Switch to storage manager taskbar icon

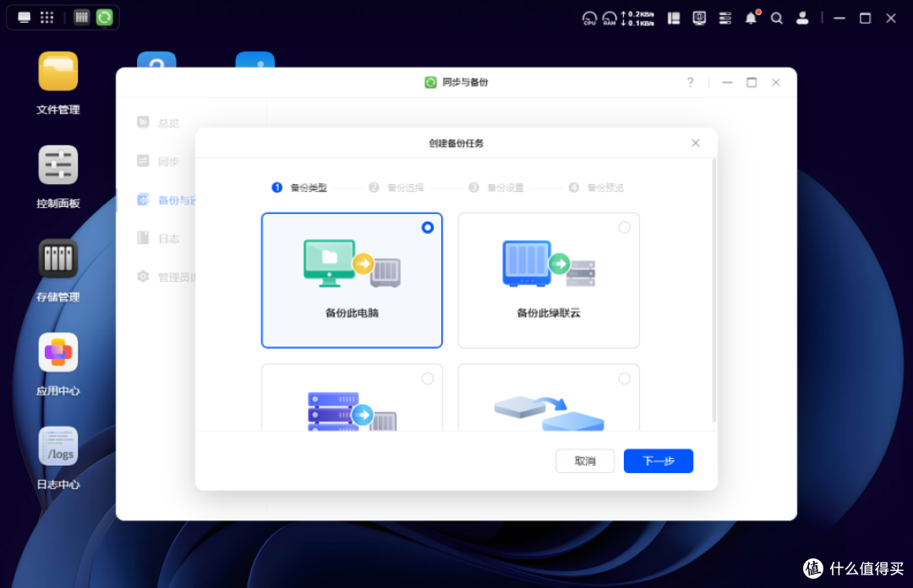coord(81,18)
